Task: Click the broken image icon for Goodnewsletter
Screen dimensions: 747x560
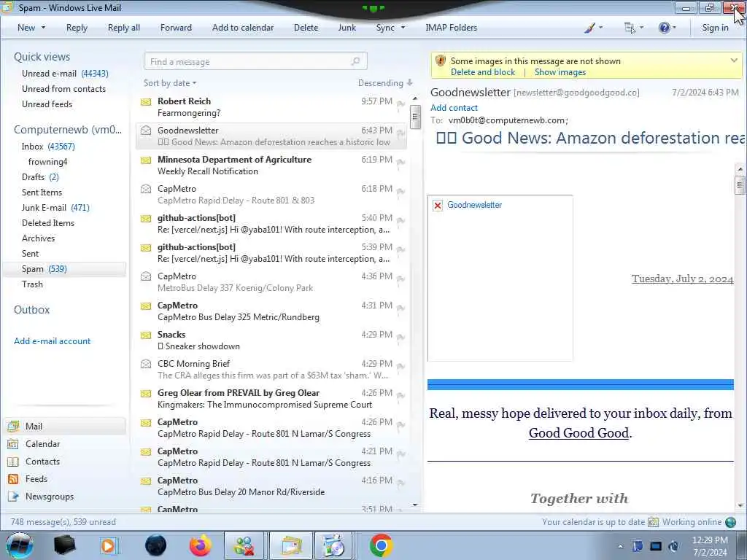Action: click(438, 205)
